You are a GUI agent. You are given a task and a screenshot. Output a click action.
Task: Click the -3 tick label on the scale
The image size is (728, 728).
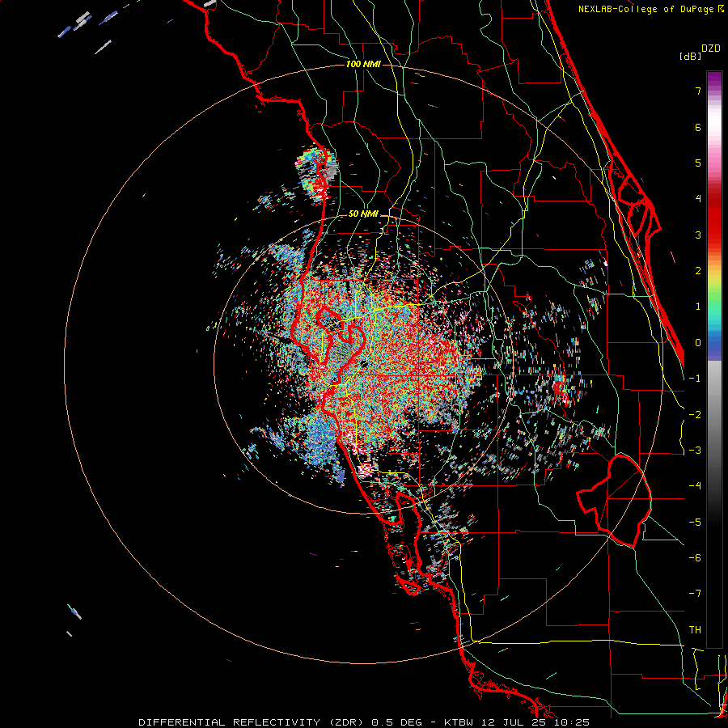(x=695, y=451)
